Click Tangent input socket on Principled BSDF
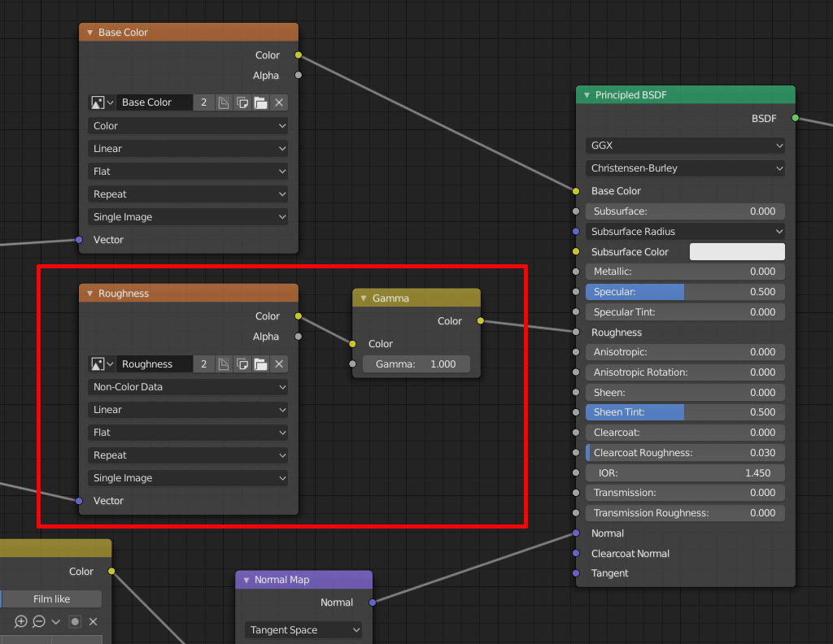This screenshot has width=833, height=644. 576,573
